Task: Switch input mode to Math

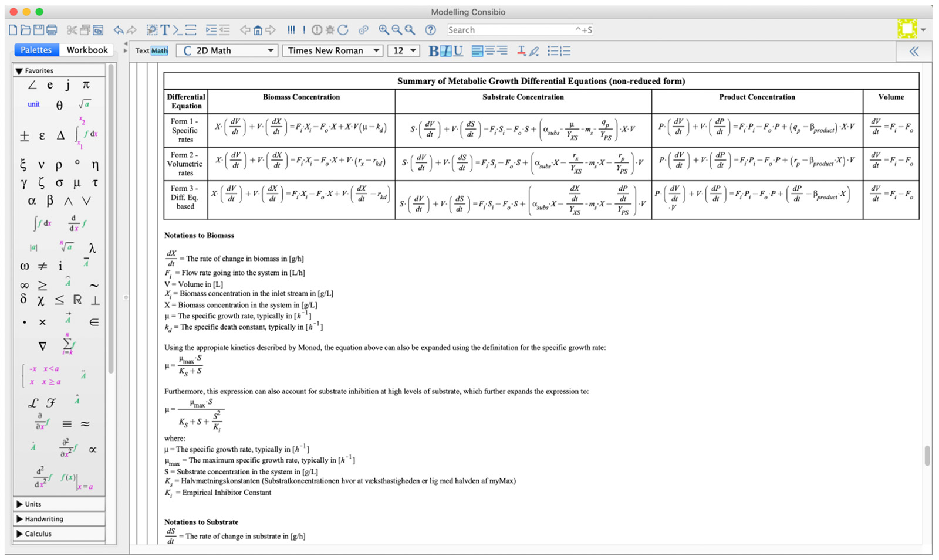Action: pos(160,51)
